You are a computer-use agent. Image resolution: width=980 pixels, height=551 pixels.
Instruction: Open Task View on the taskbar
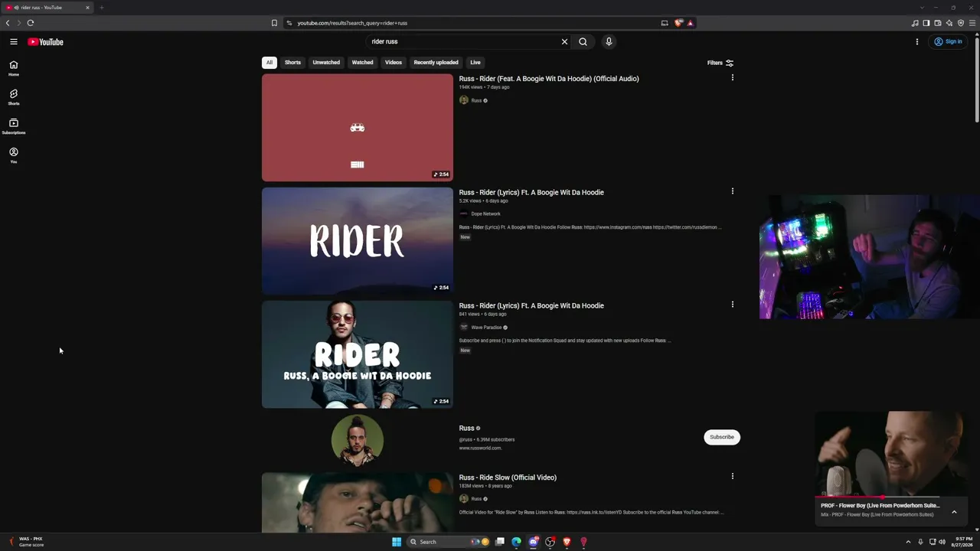click(500, 542)
